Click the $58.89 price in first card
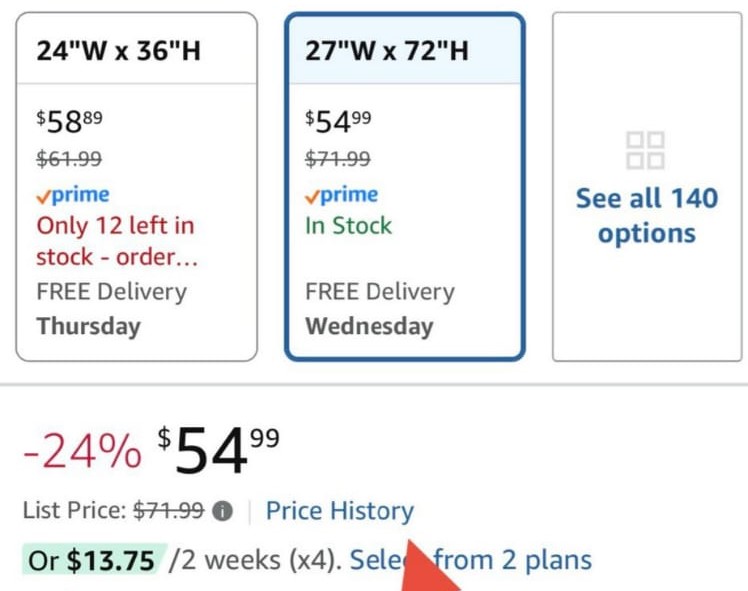 pos(69,123)
